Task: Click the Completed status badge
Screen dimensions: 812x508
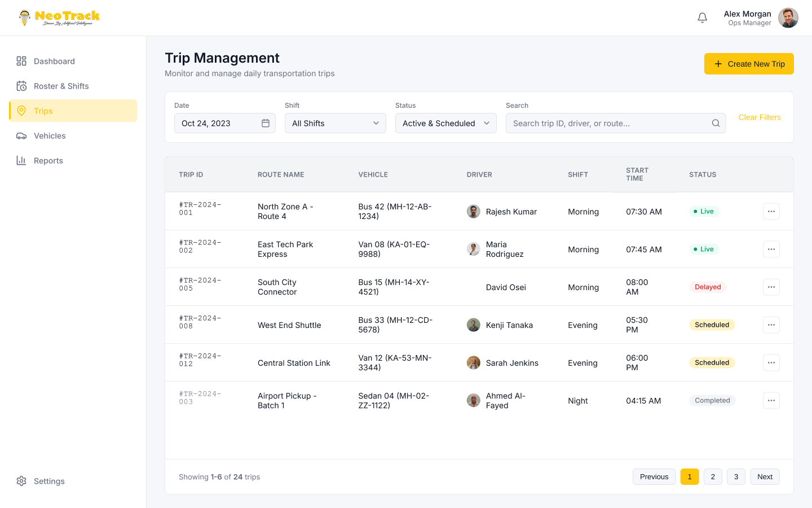Action: pyautogui.click(x=712, y=400)
